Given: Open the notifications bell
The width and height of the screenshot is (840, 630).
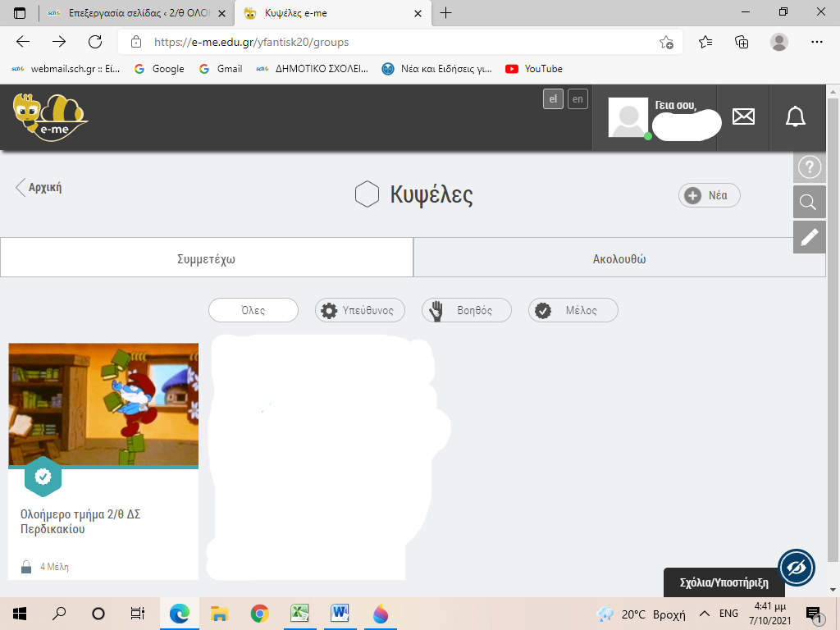Looking at the screenshot, I should pos(795,117).
